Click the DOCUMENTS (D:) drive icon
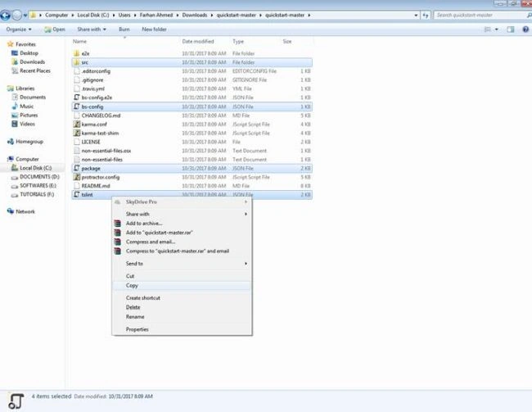Screen dimensions: 532x412 click(15, 177)
